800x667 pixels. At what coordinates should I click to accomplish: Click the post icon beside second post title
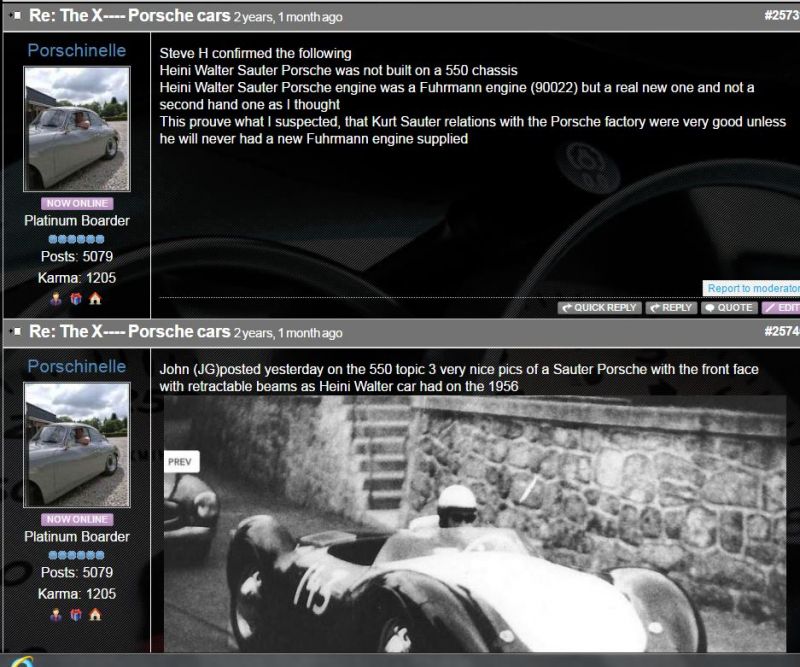16,331
